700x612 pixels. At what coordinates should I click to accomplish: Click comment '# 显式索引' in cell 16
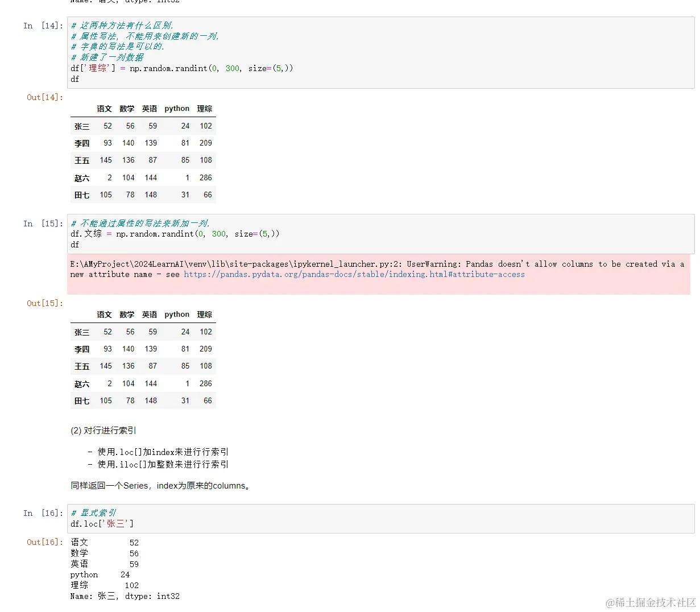[x=93, y=512]
